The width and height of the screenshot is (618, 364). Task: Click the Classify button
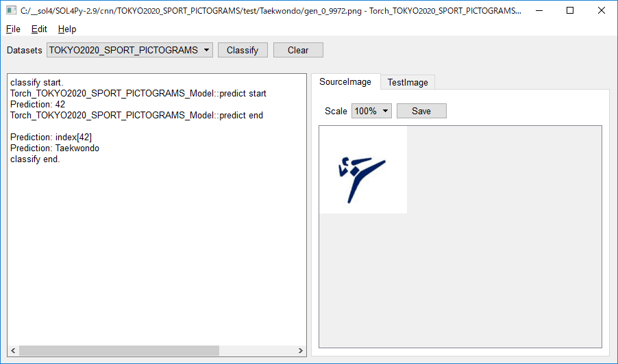pyautogui.click(x=243, y=50)
